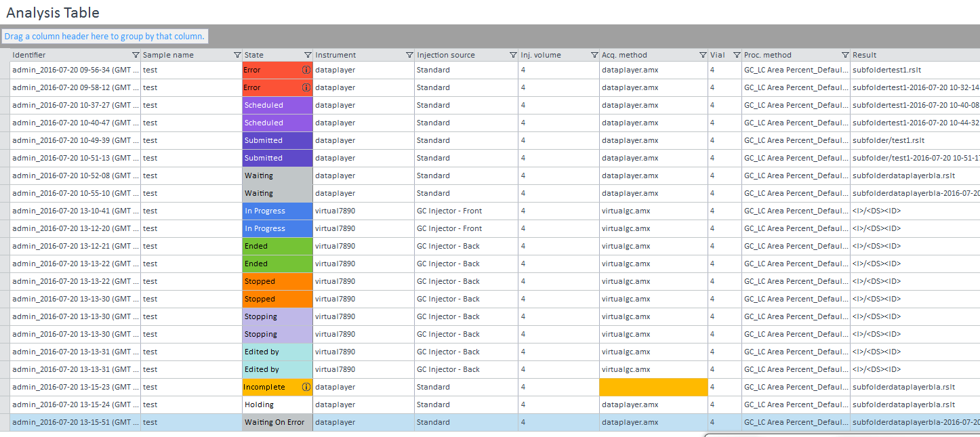
Task: Open the Vial column filter funnel
Action: click(737, 56)
